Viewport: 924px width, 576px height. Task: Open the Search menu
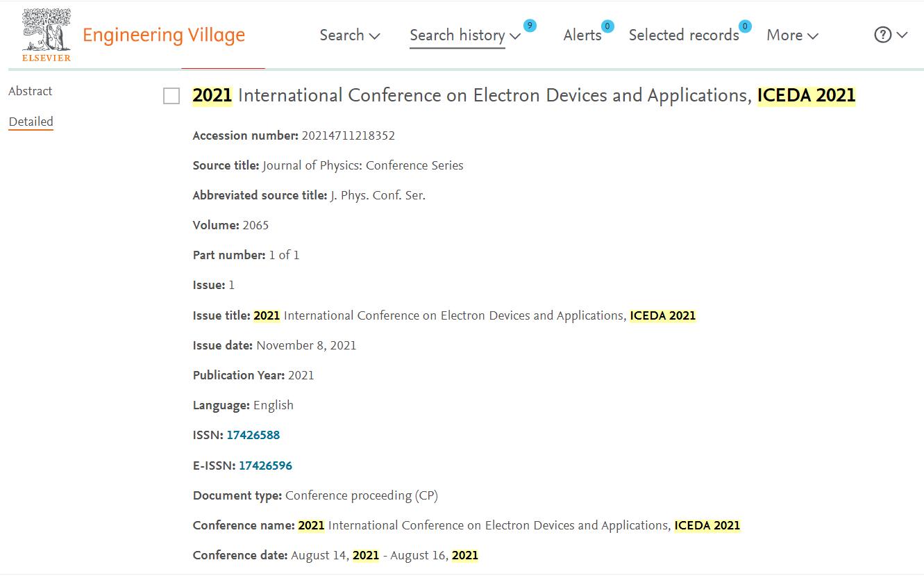342,35
